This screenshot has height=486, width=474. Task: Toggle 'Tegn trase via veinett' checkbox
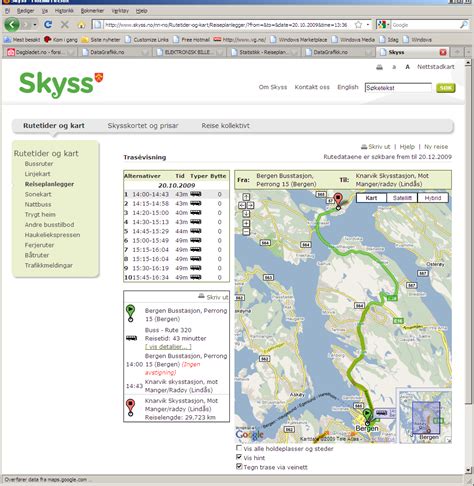239,466
